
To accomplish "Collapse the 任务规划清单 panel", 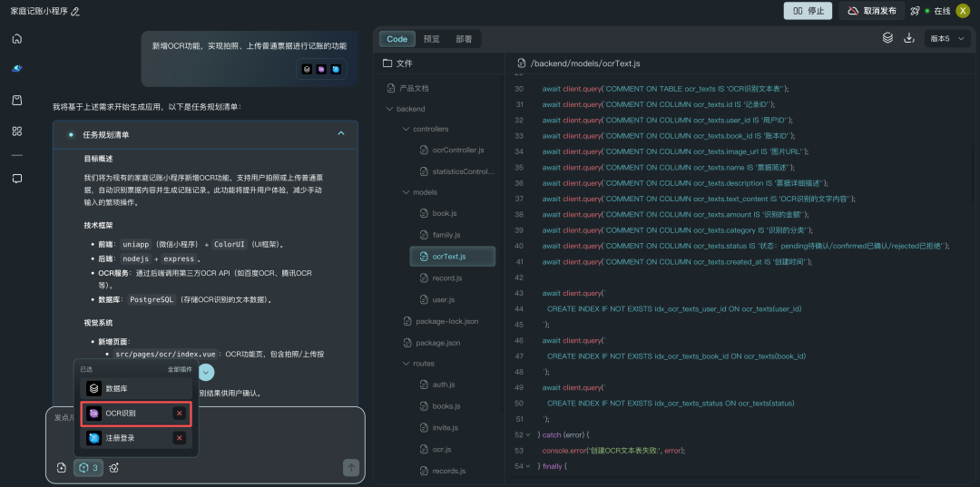I will tap(341, 133).
